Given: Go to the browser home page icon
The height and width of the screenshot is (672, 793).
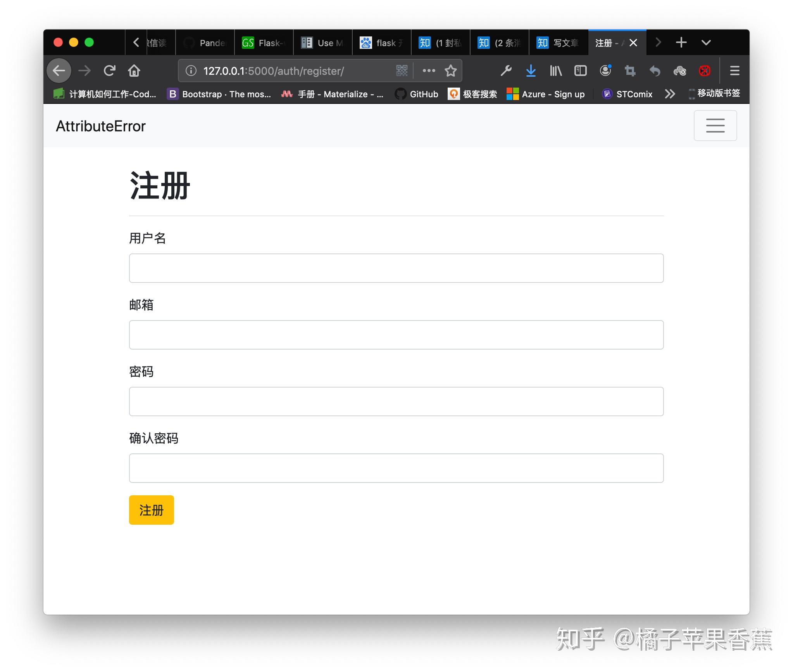Looking at the screenshot, I should [x=134, y=71].
